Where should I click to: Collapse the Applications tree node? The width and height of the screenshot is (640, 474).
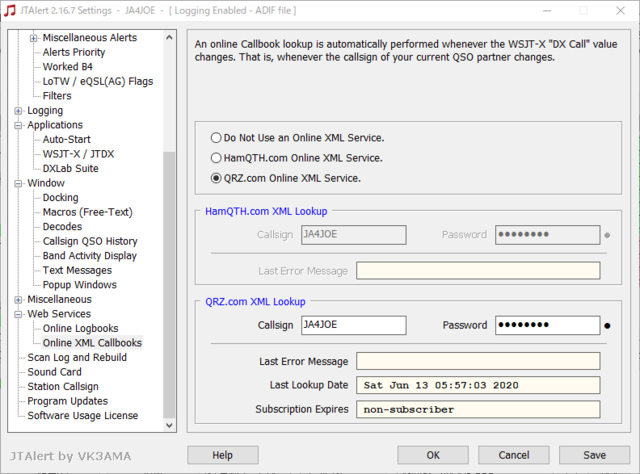[x=18, y=125]
